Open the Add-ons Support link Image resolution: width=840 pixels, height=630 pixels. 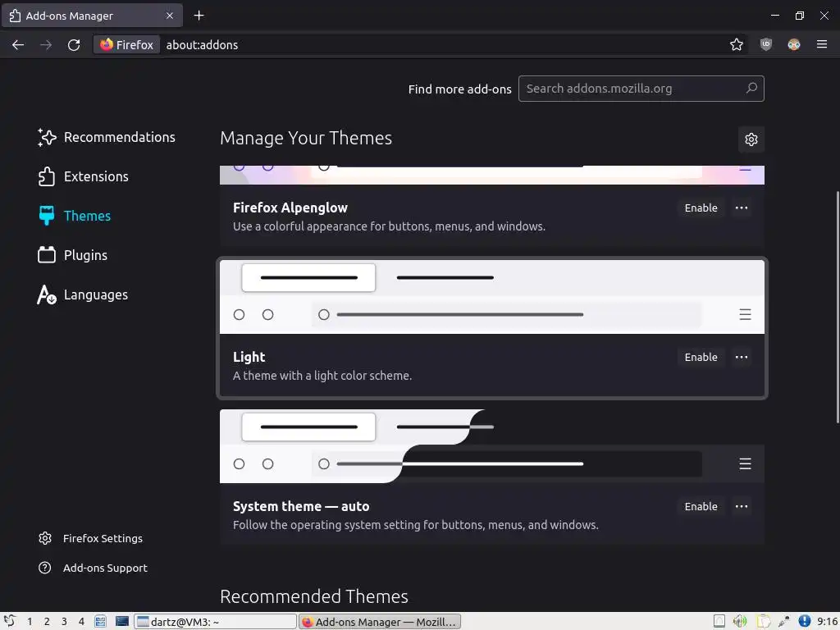[105, 568]
